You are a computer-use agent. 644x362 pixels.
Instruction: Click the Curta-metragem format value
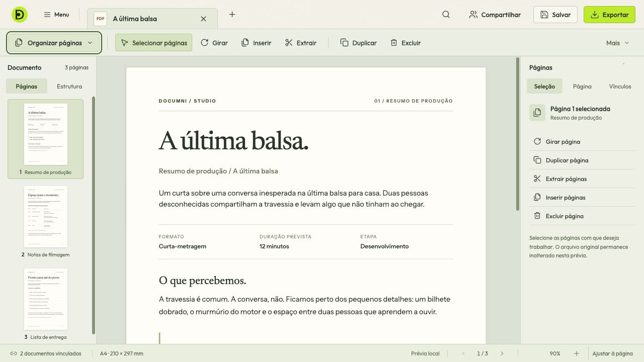183,246
